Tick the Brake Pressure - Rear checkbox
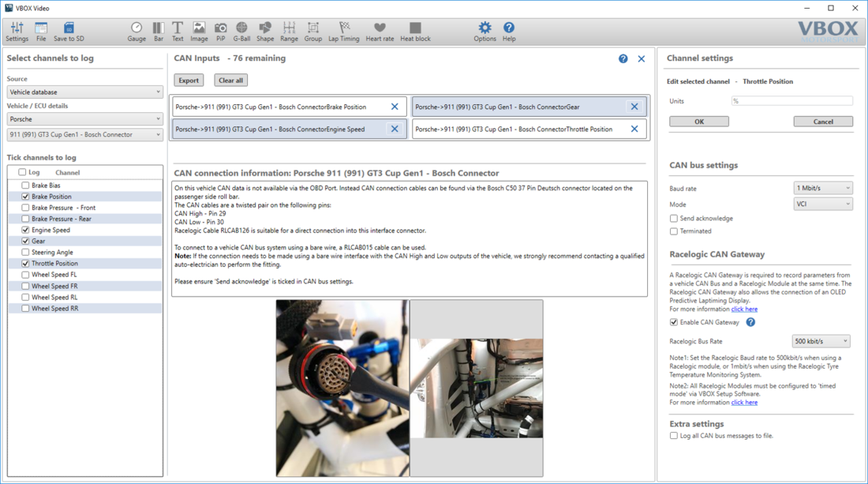The image size is (868, 484). [x=25, y=219]
